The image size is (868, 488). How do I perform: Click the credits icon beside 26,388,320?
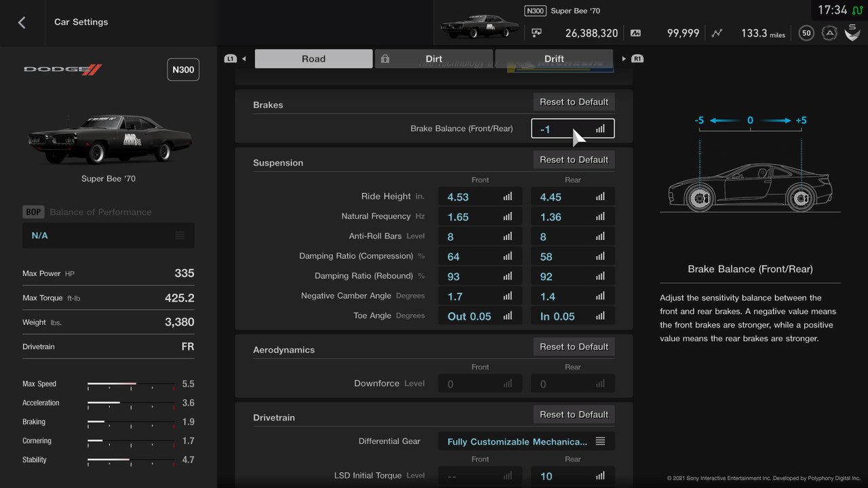pyautogui.click(x=537, y=33)
